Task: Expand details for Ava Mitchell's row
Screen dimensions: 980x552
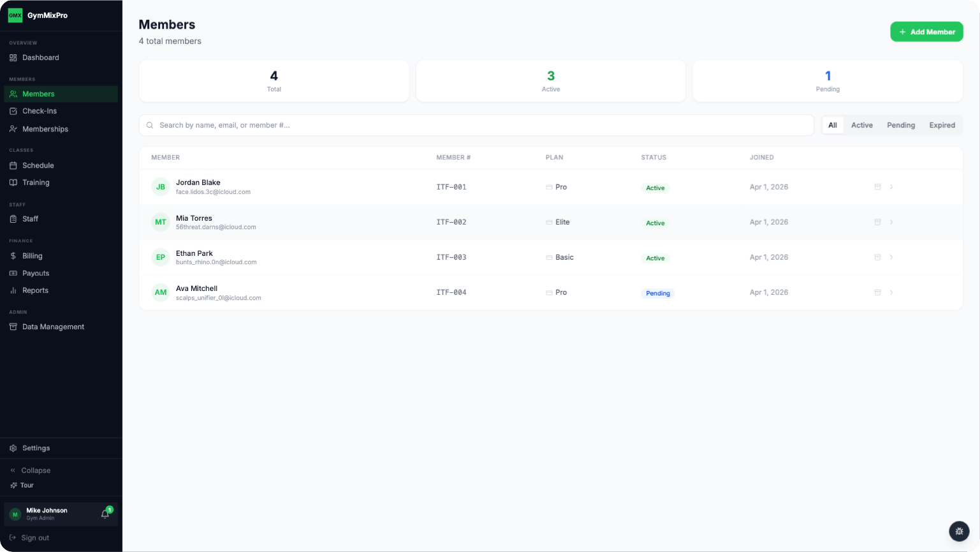Action: click(x=891, y=292)
